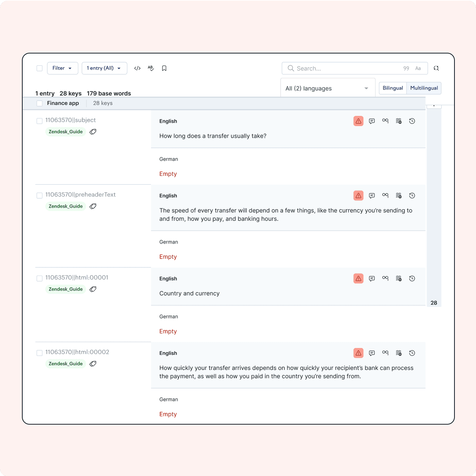Screen dimensions: 476x476
Task: Click the AB spellcheck icon in toolbar
Action: 151,68
